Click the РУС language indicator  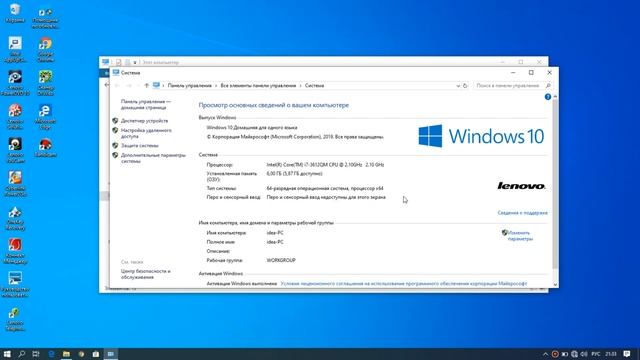coord(596,354)
